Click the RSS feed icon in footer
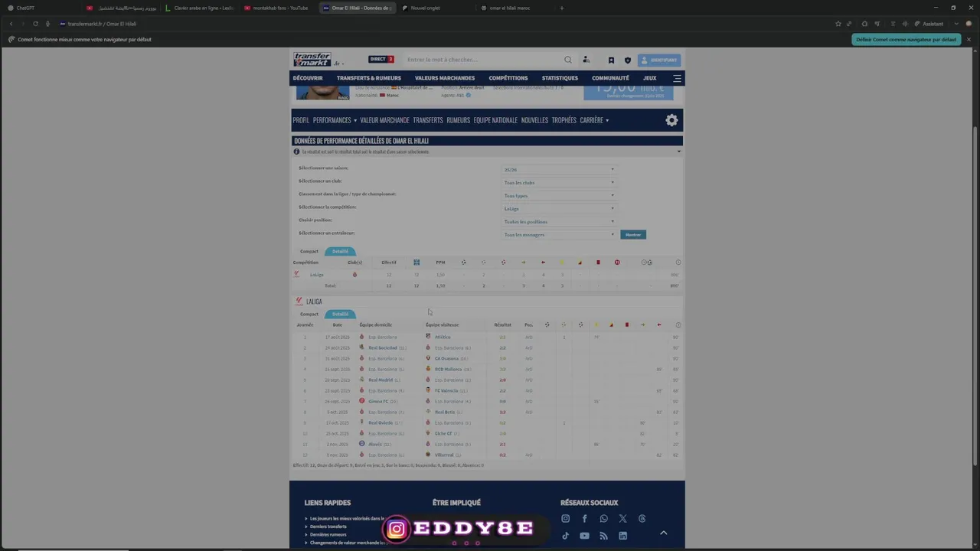 click(604, 536)
